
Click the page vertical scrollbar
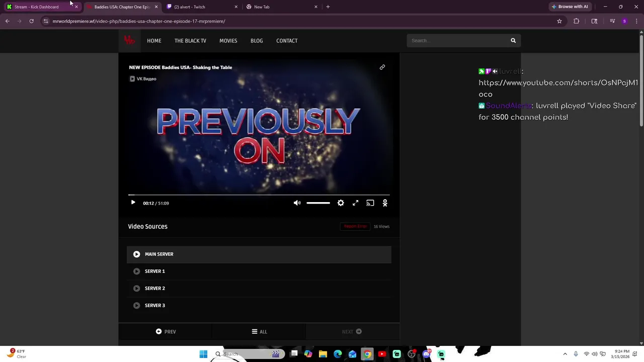click(641, 80)
